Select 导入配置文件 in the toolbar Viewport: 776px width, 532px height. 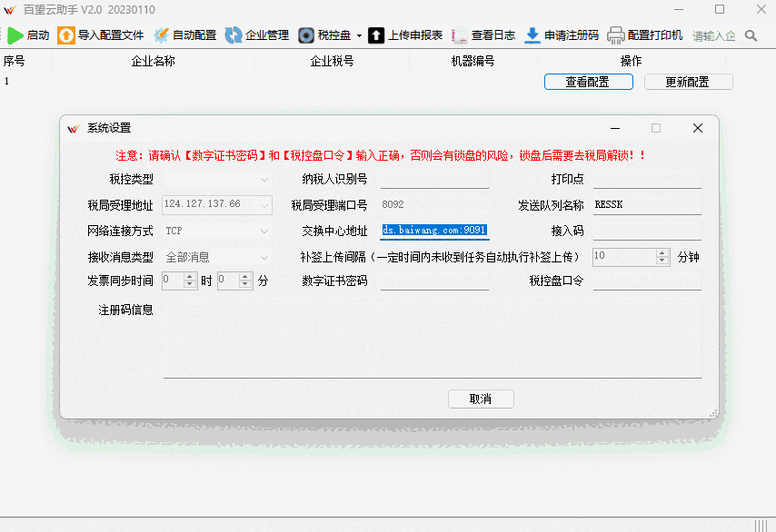(x=111, y=35)
